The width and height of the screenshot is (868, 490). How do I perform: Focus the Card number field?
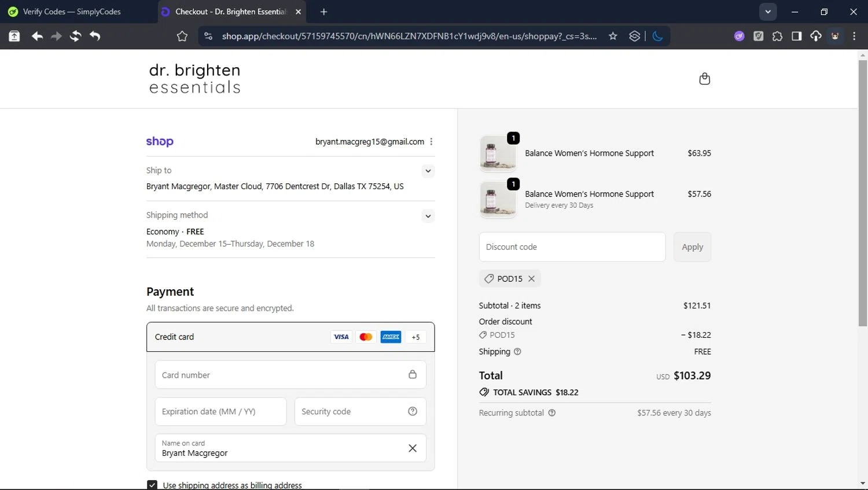pos(290,375)
